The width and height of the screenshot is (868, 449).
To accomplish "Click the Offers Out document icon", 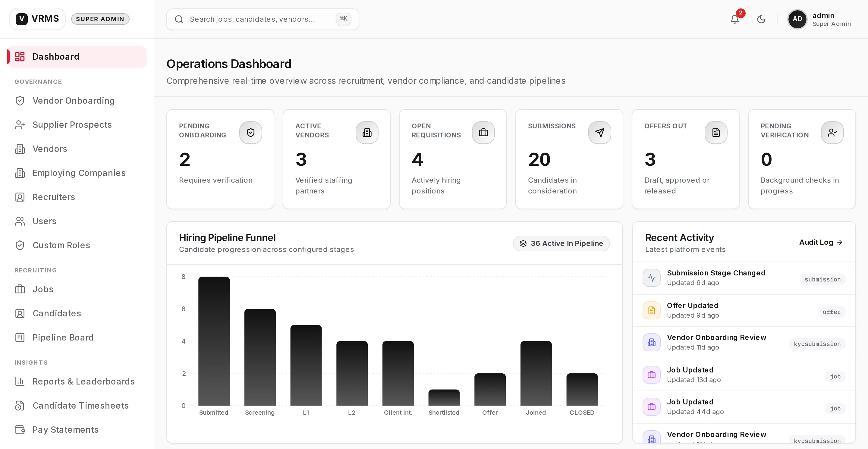I will (x=716, y=133).
